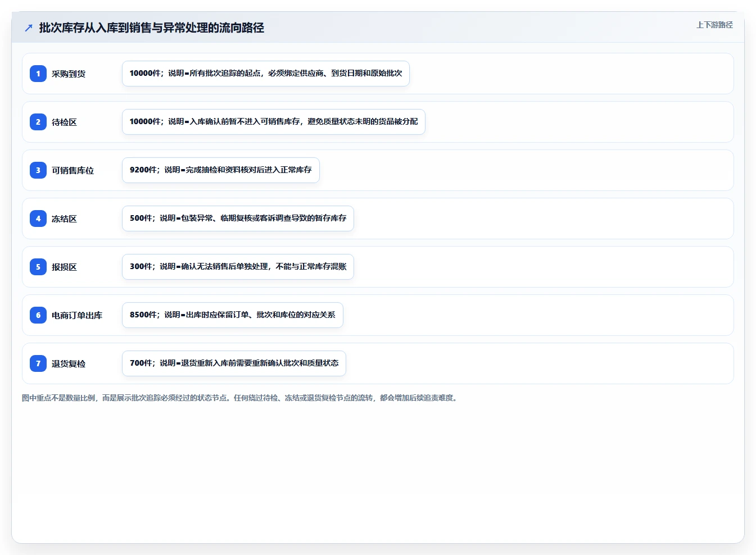This screenshot has width=756, height=555.
Task: Open the 9200件 完成抽检 description box
Action: 221,170
